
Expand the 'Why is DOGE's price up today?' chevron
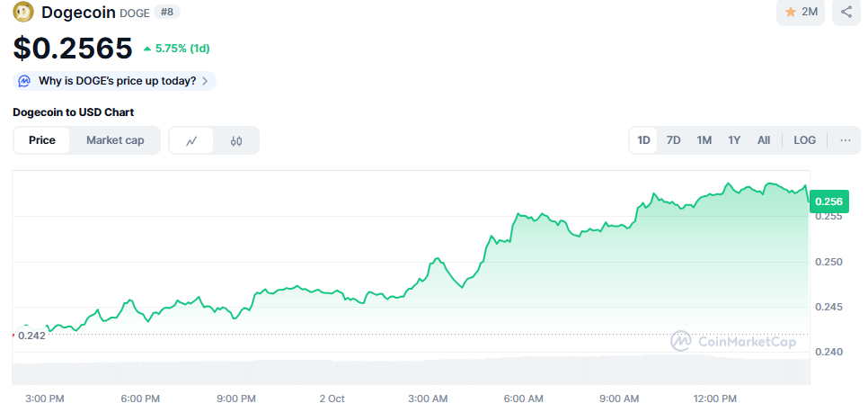[x=206, y=81]
